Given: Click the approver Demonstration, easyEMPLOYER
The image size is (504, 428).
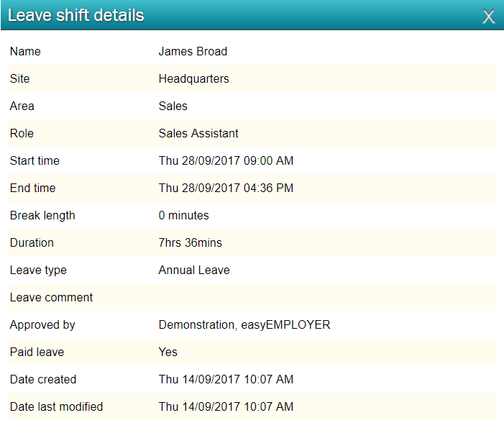Looking at the screenshot, I should pyautogui.click(x=244, y=325).
